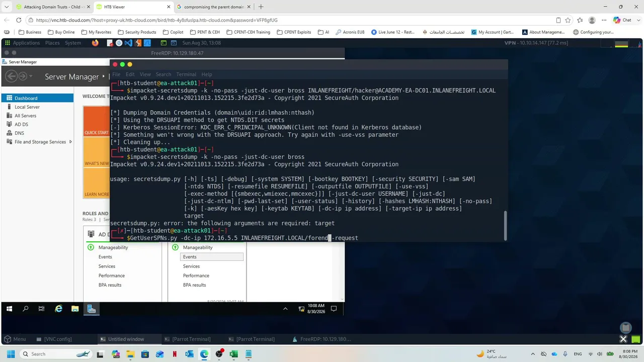Switch to the VNC config taskbar entry
Image resolution: width=644 pixels, height=362 pixels.
pos(54,339)
